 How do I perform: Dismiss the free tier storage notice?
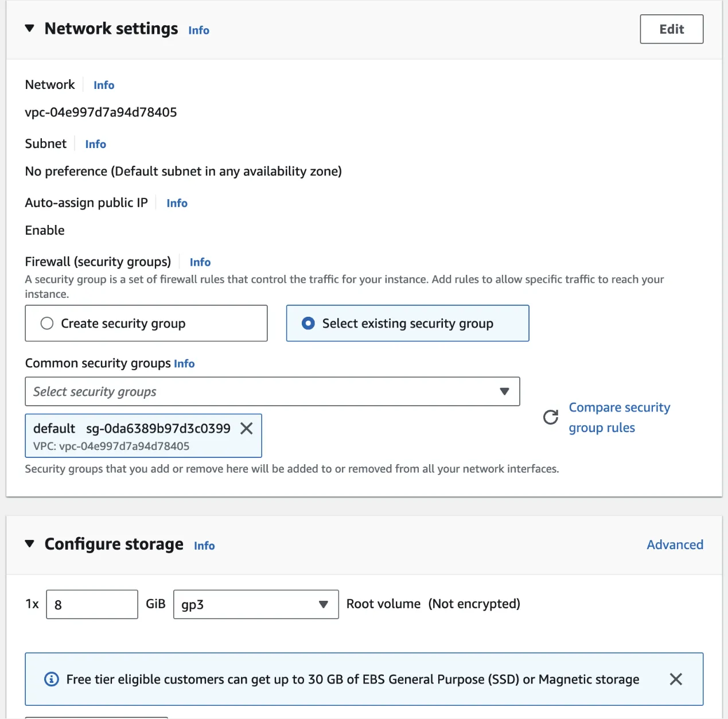point(675,679)
